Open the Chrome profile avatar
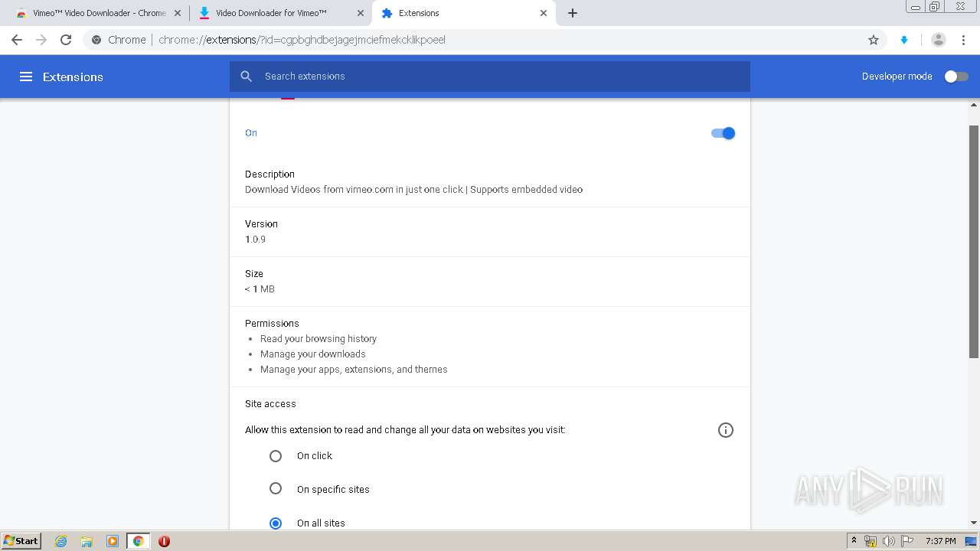This screenshot has width=980, height=551. pos(939,40)
